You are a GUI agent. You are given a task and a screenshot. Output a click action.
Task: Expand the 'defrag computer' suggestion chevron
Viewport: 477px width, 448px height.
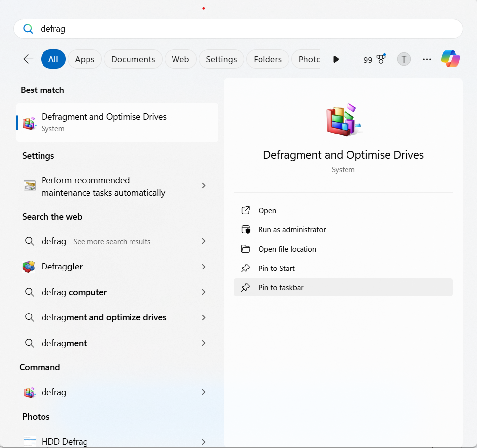point(203,292)
